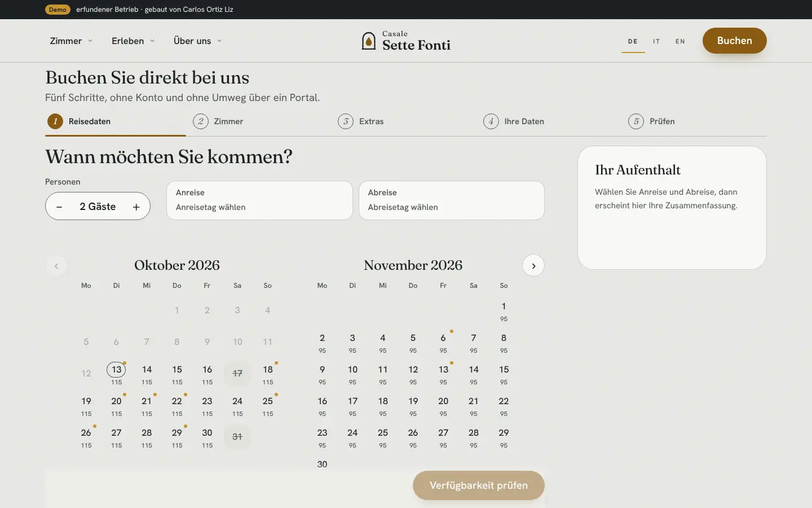The width and height of the screenshot is (812, 508).
Task: Select November 9 in calendar
Action: coord(322,374)
